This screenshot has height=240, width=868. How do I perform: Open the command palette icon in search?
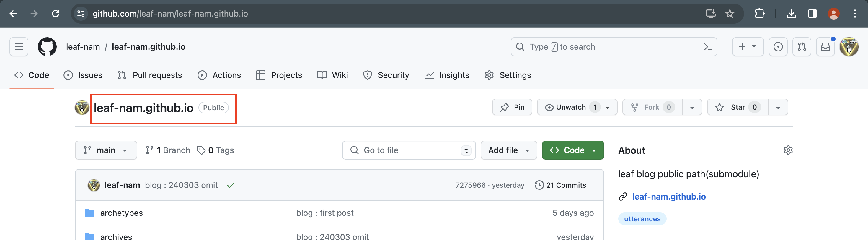pyautogui.click(x=708, y=47)
